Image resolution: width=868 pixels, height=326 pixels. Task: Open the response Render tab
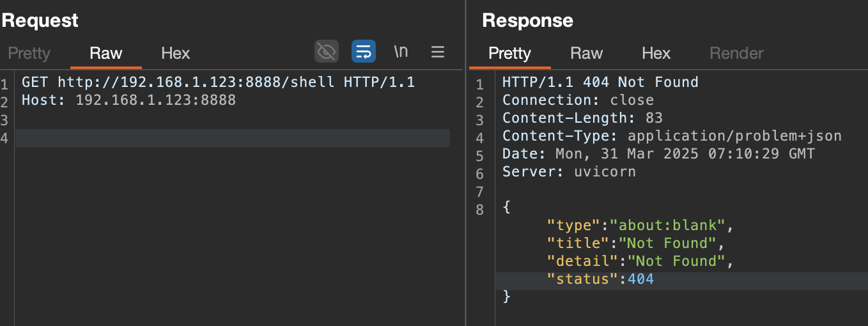point(737,53)
